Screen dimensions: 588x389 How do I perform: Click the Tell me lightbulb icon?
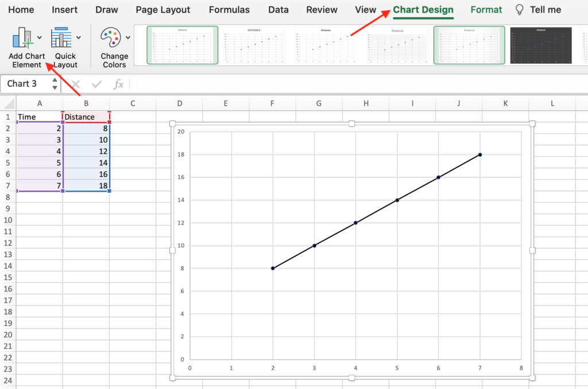click(x=518, y=9)
